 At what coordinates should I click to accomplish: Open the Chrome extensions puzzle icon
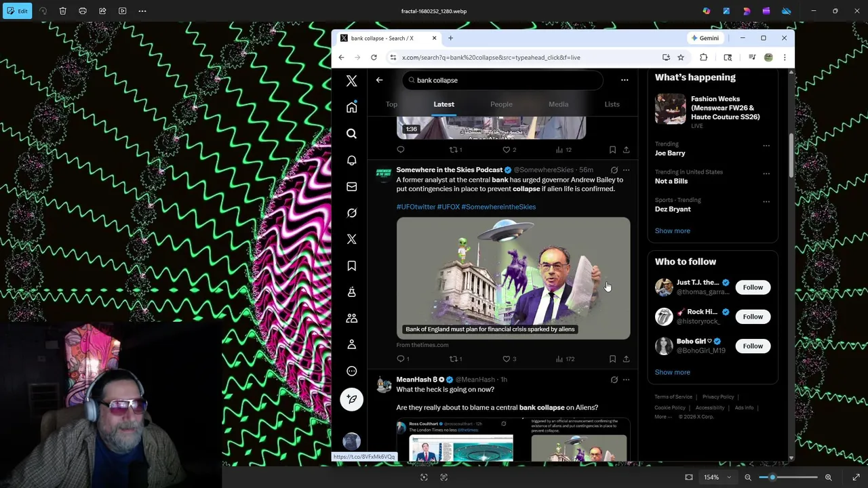(703, 58)
